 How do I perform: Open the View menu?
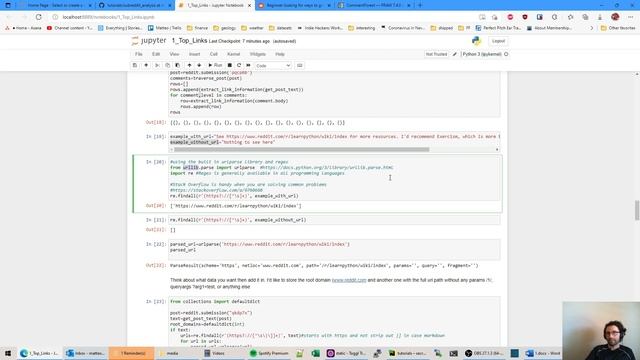click(x=174, y=54)
